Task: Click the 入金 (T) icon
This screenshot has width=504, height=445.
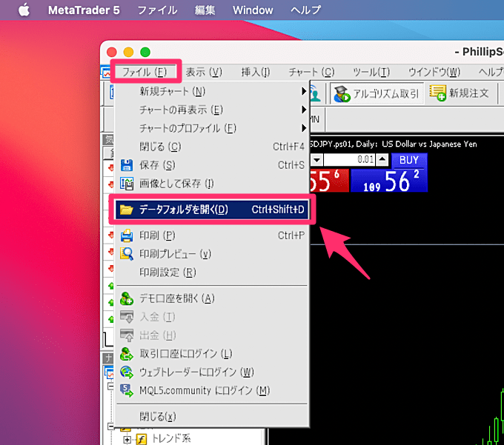Action: (x=127, y=317)
